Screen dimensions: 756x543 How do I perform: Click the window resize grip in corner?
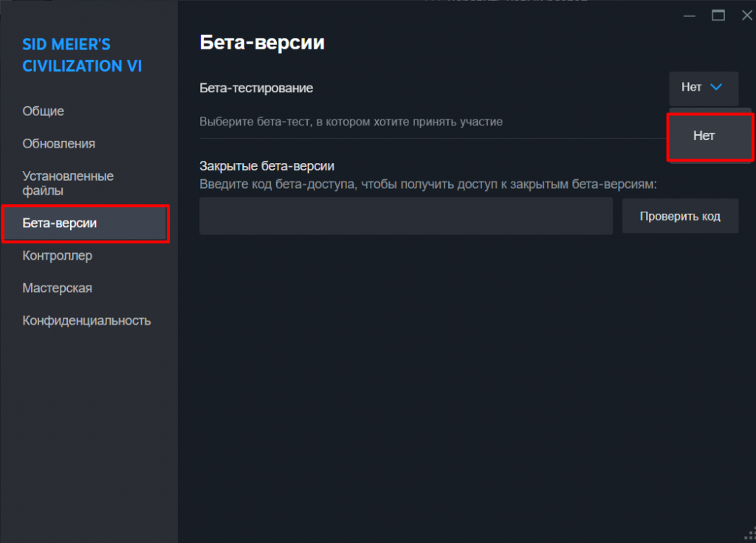(750, 534)
